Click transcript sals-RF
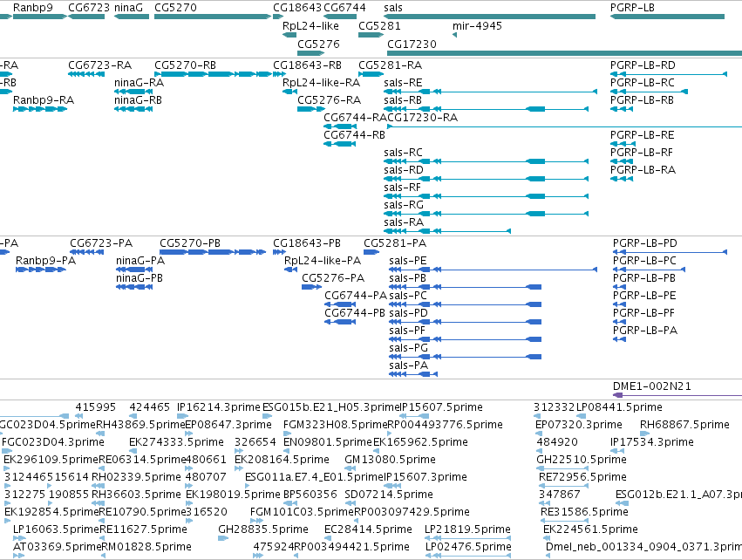Viewport: 742px width, 560px height. (486, 196)
